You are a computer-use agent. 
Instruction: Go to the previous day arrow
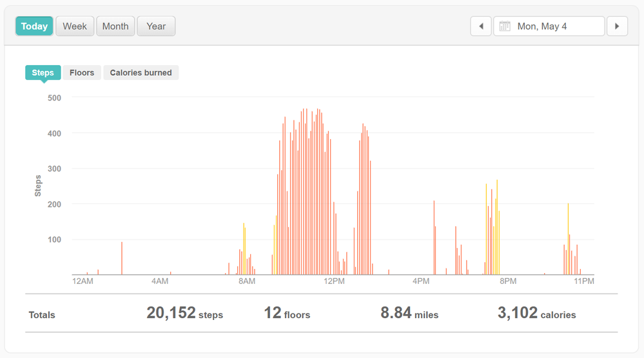click(481, 26)
